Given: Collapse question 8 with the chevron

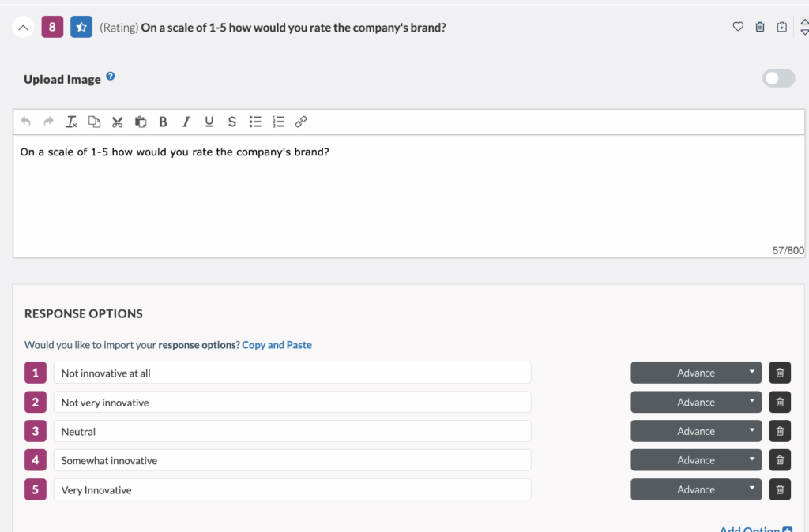Looking at the screenshot, I should click(23, 26).
